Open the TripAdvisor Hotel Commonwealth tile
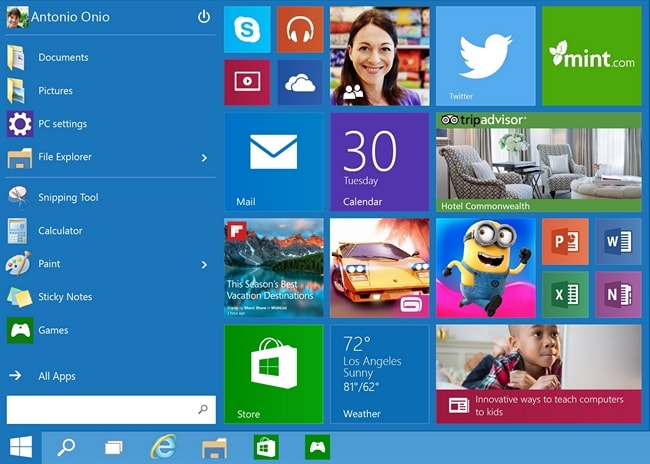650x464 pixels. click(538, 162)
